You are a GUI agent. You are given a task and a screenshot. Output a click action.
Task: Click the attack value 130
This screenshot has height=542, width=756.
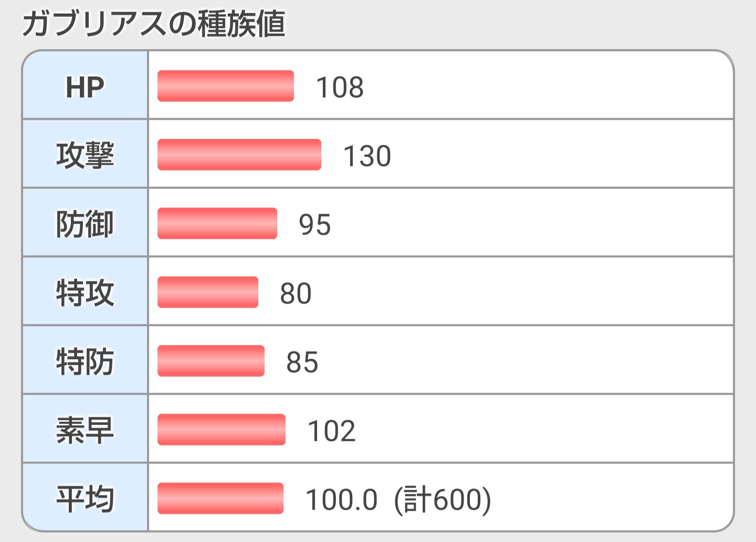click(x=367, y=156)
